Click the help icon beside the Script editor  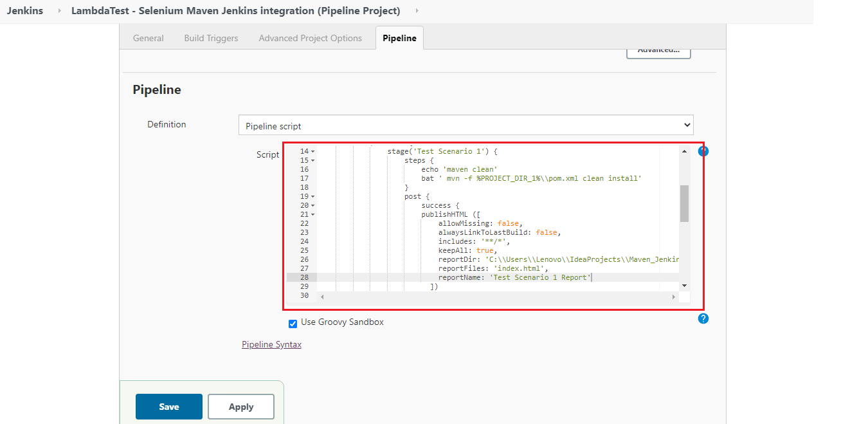point(703,152)
